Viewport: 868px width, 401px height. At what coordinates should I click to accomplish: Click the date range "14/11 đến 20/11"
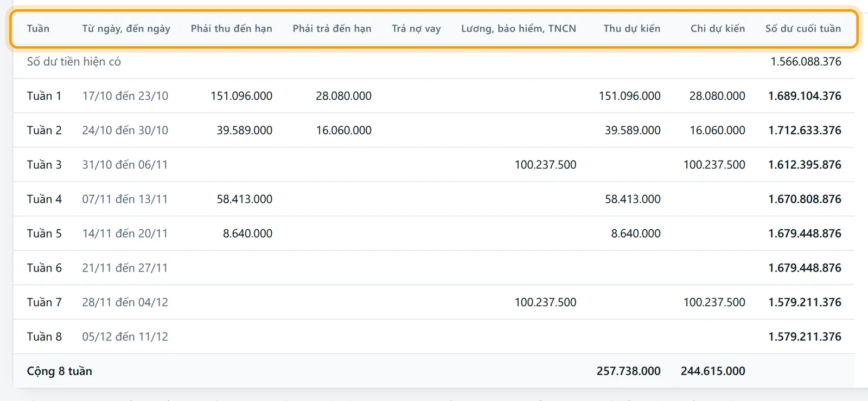125,234
